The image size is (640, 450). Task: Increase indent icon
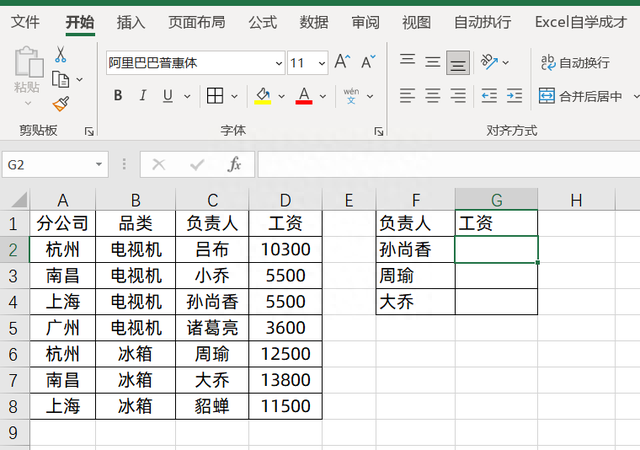pyautogui.click(x=514, y=96)
